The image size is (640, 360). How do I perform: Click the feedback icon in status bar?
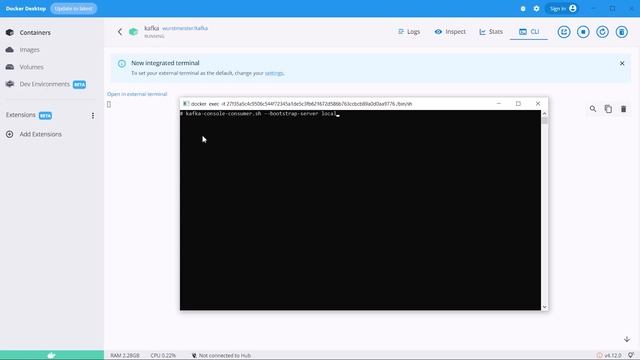(631, 356)
